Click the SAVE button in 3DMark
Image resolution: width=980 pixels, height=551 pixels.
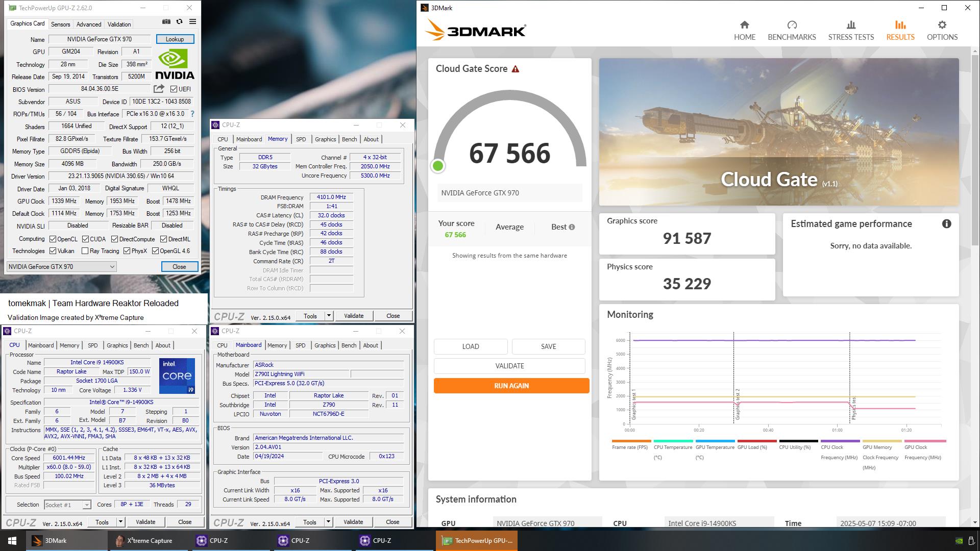coord(549,346)
